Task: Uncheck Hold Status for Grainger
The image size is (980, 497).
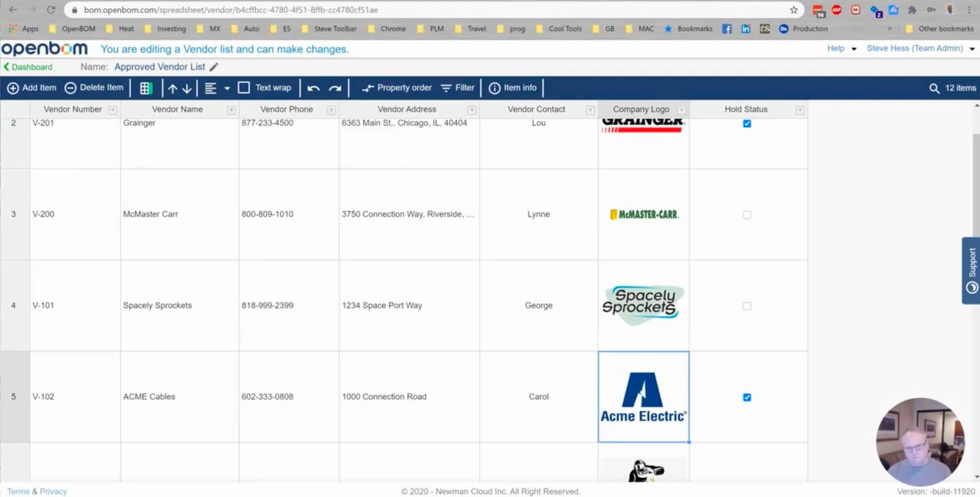Action: click(747, 124)
